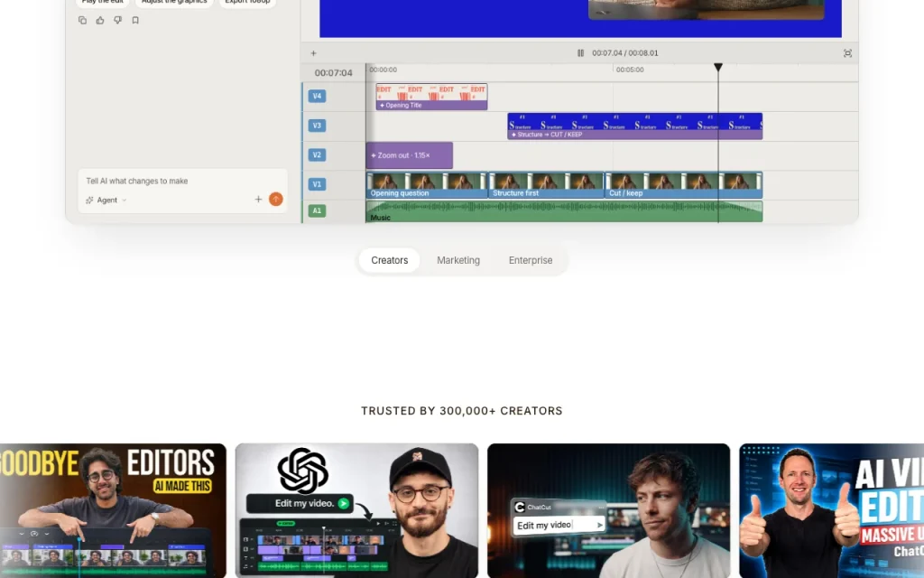Open the 'Goodbye Editors' video thumbnail
This screenshot has height=578, width=924.
113,511
